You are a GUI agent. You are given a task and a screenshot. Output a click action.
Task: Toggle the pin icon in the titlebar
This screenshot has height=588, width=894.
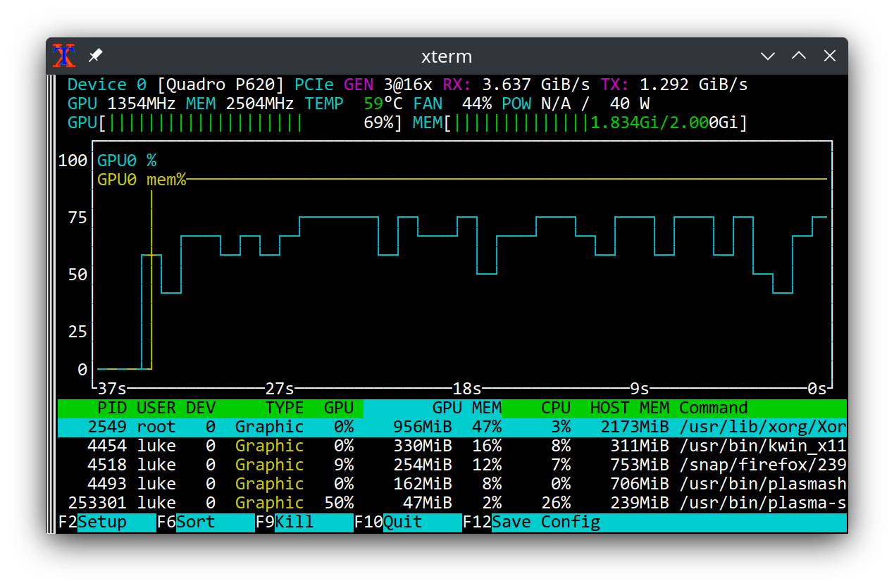click(95, 56)
